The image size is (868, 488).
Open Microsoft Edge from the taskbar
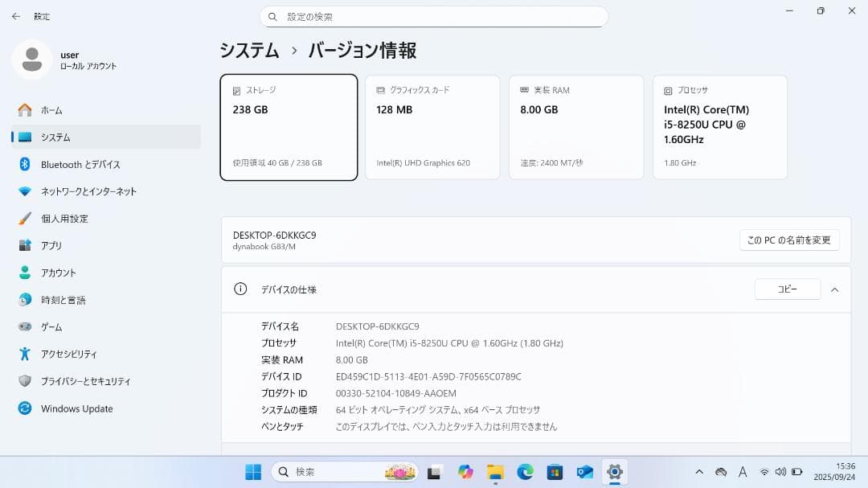522,472
